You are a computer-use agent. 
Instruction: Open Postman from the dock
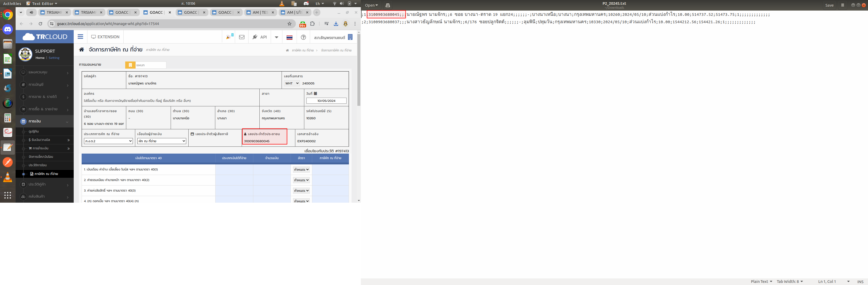click(7, 162)
